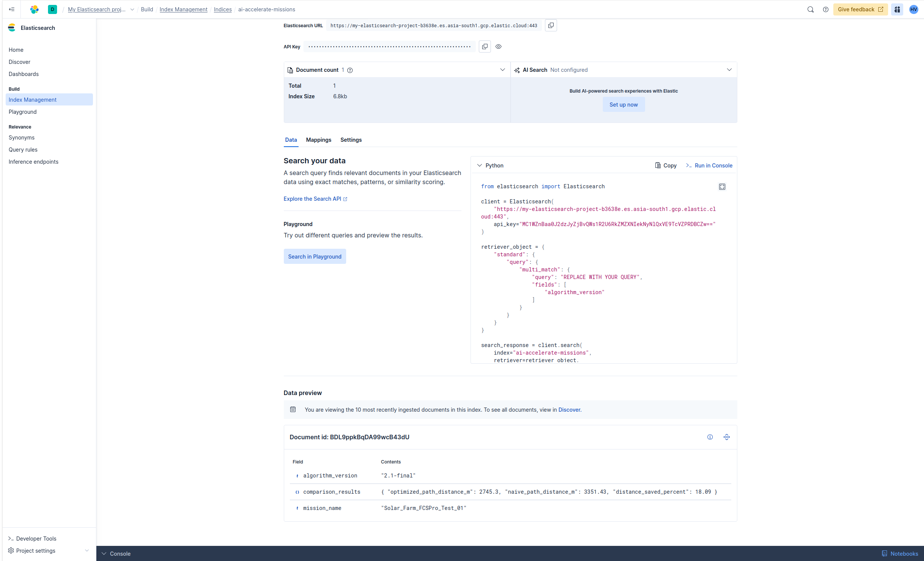This screenshot has height=561, width=924.
Task: Copy the API key value
Action: click(484, 46)
